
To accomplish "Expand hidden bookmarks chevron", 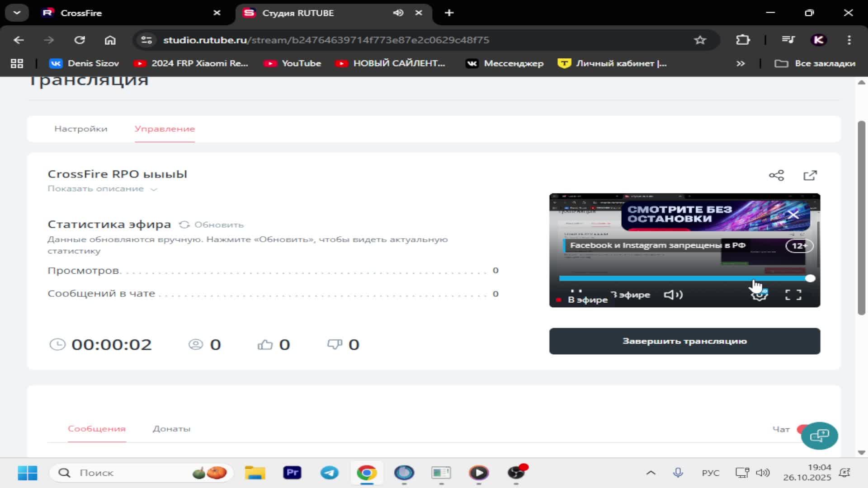I will pyautogui.click(x=741, y=63).
